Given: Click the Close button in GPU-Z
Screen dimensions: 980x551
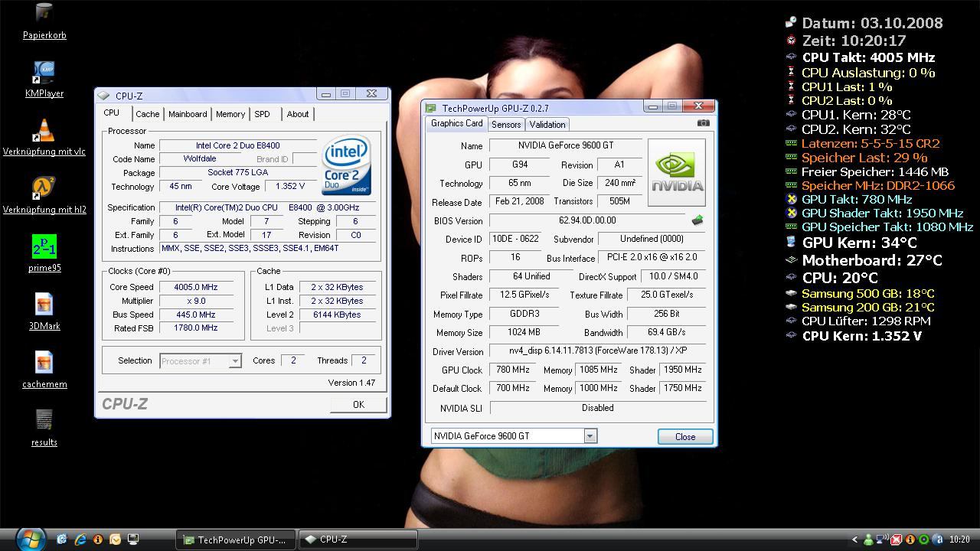Looking at the screenshot, I should pos(685,437).
